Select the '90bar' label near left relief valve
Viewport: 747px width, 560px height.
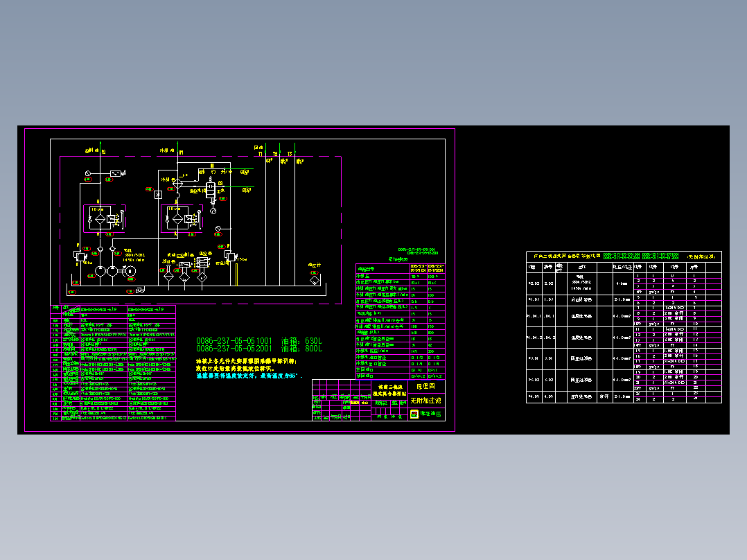point(87,263)
